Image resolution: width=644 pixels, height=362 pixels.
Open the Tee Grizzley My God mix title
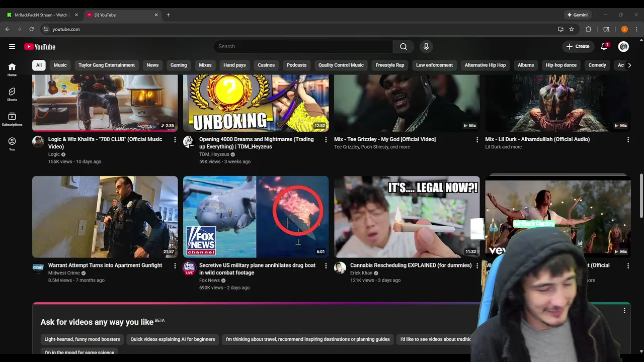(385, 139)
